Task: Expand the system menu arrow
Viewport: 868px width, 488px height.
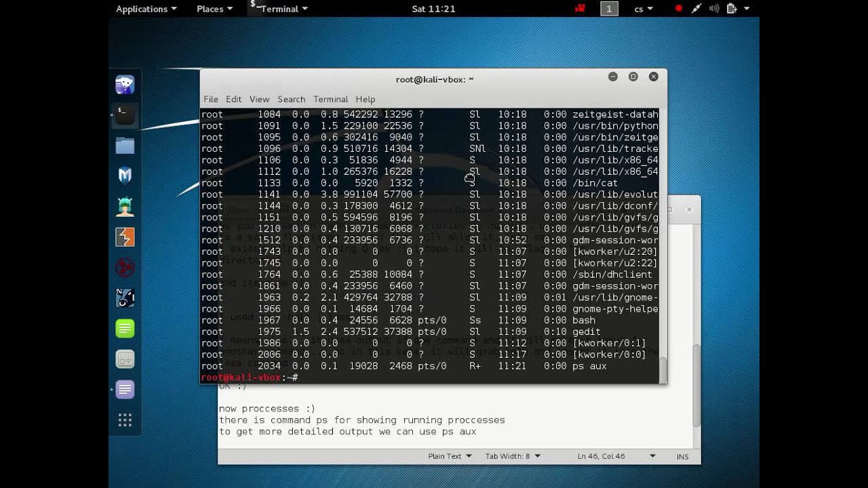Action: pos(747,9)
